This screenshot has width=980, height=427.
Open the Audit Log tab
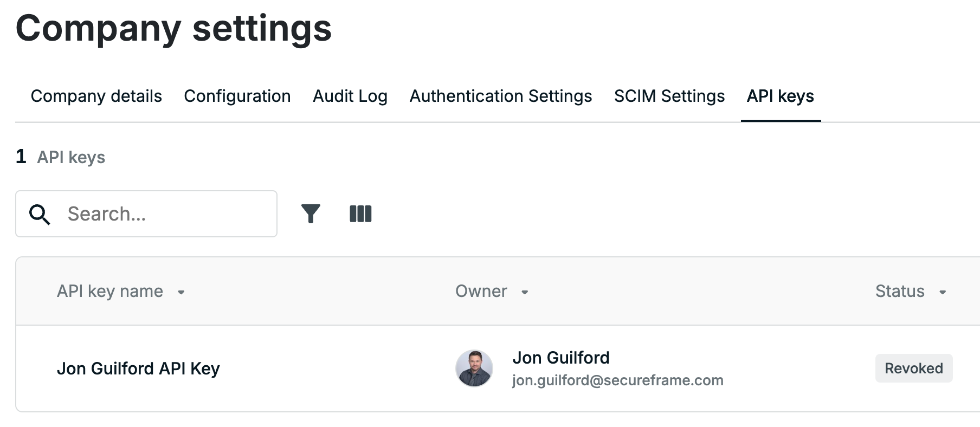tap(350, 96)
